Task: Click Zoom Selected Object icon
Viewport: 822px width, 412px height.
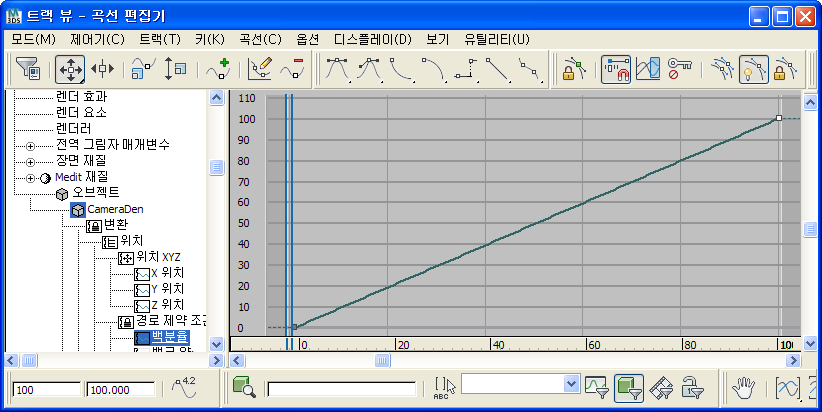Action: point(244,388)
